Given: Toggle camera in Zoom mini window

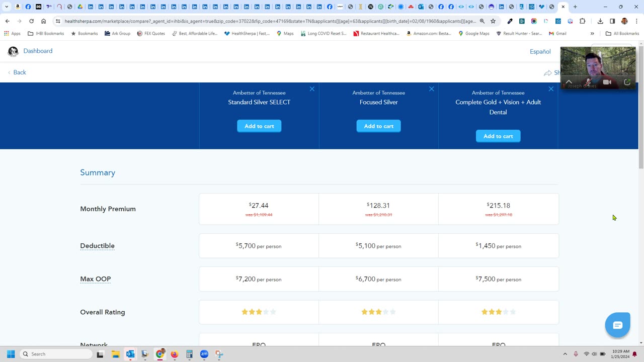Looking at the screenshot, I should (607, 82).
